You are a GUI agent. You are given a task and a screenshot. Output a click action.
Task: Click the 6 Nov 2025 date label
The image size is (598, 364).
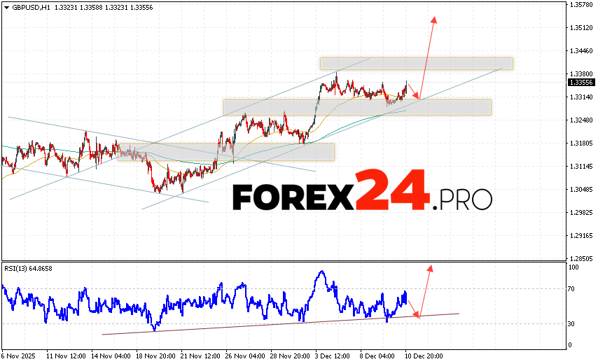19,356
